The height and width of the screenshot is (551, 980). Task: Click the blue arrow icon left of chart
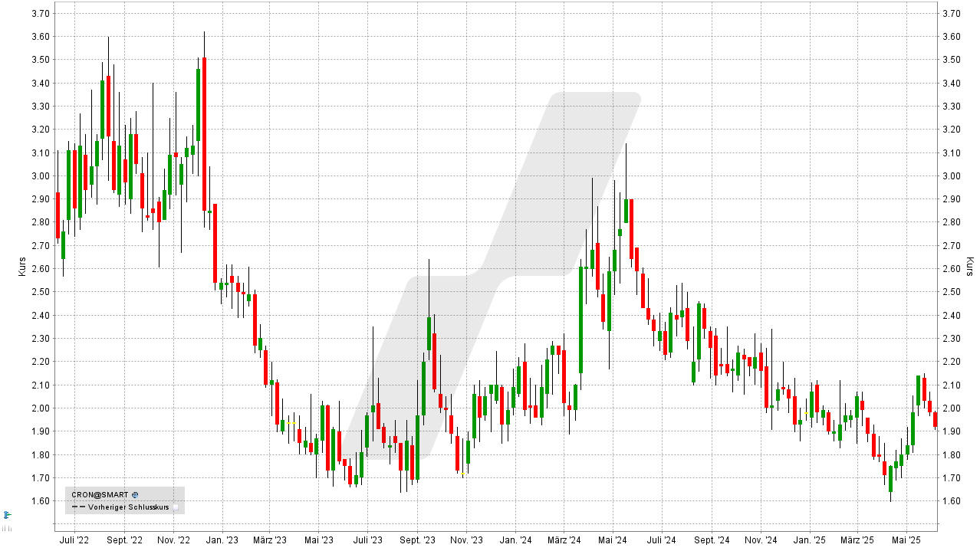click(x=7, y=514)
